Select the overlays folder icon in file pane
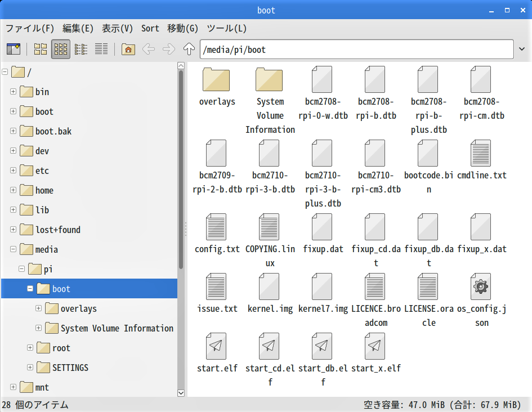 pos(216,79)
